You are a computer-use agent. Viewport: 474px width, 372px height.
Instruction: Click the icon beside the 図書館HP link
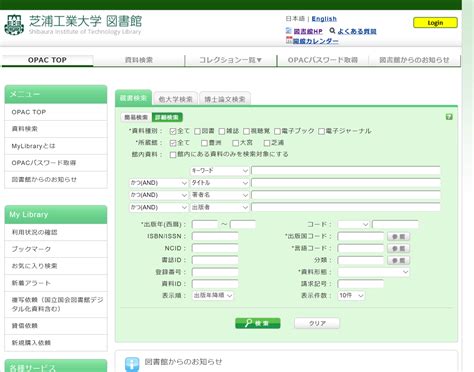pyautogui.click(x=289, y=31)
